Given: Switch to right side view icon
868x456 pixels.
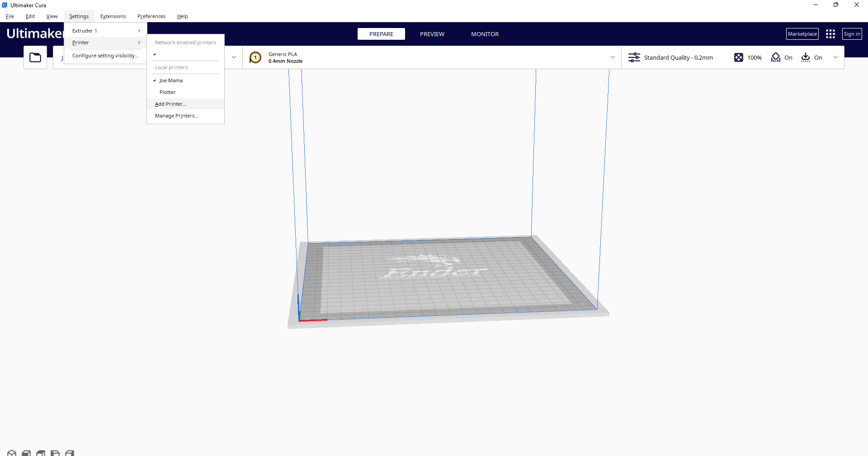Looking at the screenshot, I should [x=70, y=453].
